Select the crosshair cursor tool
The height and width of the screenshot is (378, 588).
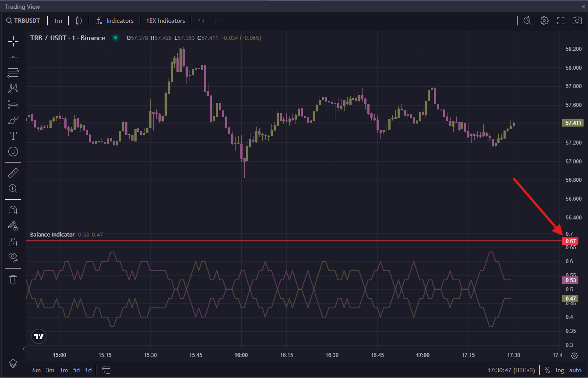[13, 42]
